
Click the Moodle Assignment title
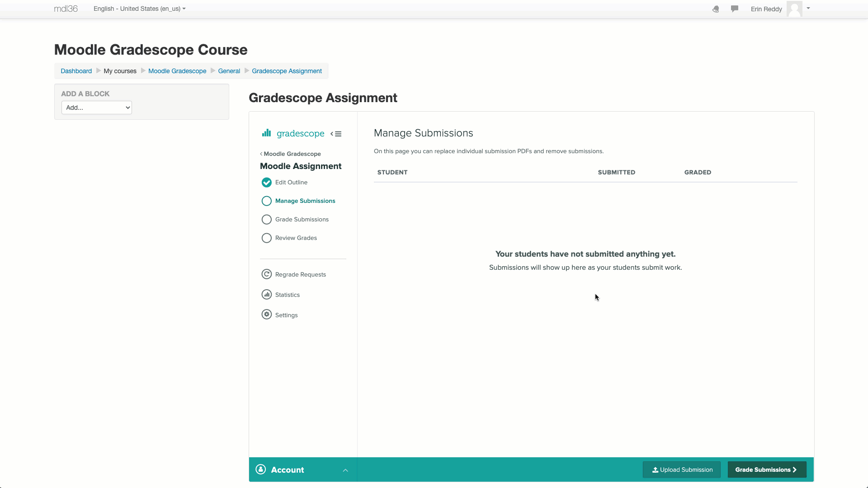[x=301, y=166]
